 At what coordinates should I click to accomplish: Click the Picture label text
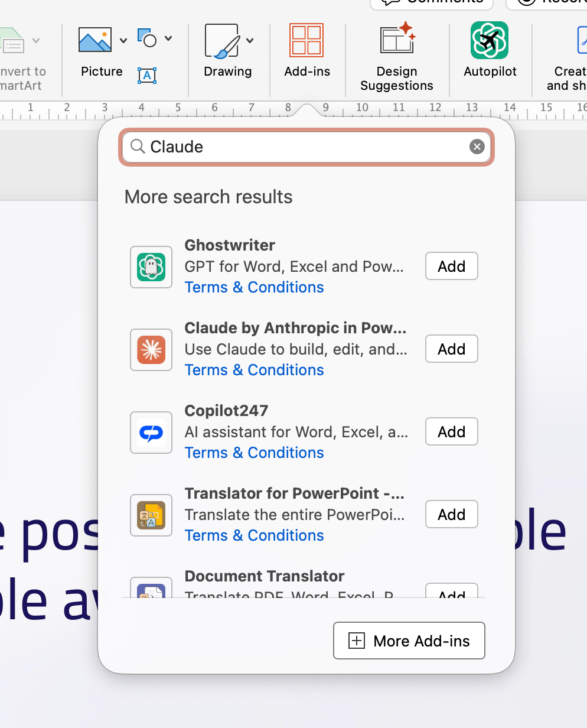click(x=102, y=71)
